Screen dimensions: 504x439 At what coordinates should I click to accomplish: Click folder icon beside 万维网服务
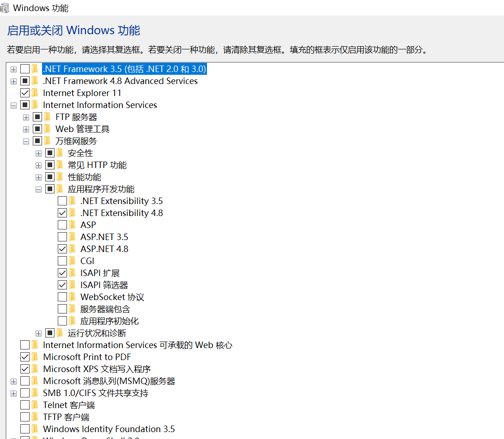click(48, 141)
